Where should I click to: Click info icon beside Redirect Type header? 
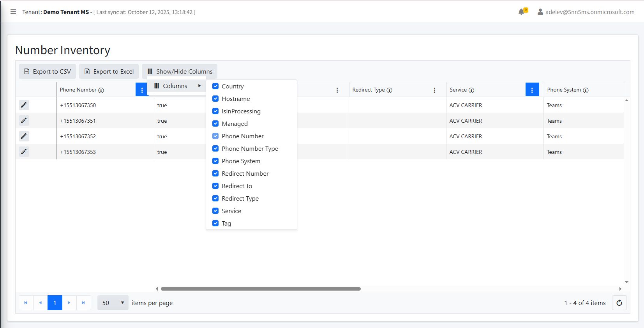click(x=389, y=90)
